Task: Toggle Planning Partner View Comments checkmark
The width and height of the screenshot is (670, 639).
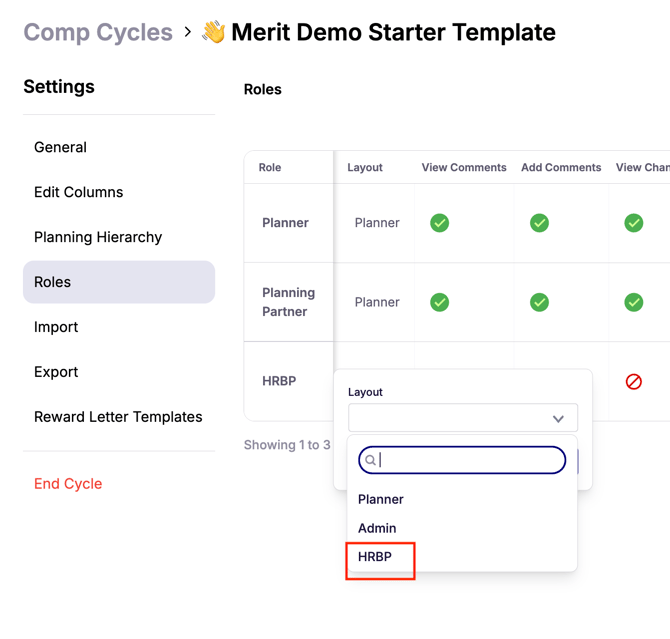Action: 439,302
